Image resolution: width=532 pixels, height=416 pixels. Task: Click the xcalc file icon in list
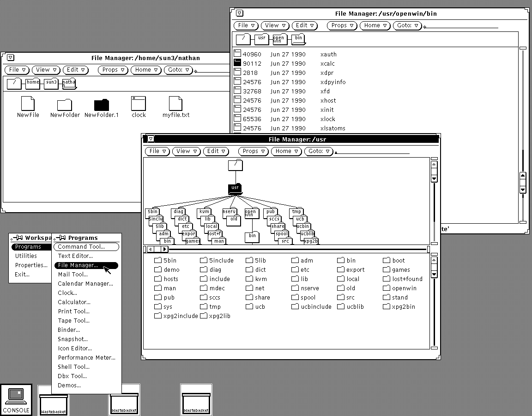(x=237, y=63)
